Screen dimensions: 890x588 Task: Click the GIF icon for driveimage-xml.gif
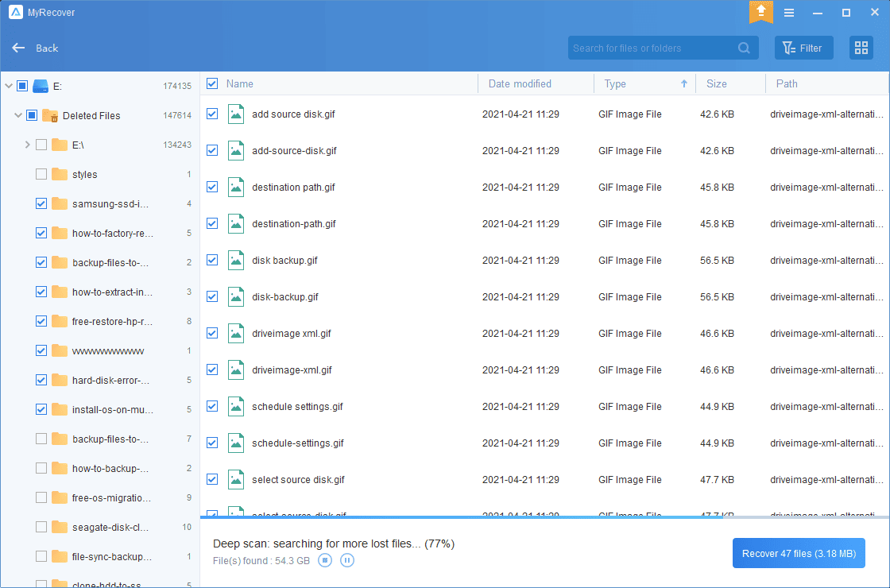235,370
